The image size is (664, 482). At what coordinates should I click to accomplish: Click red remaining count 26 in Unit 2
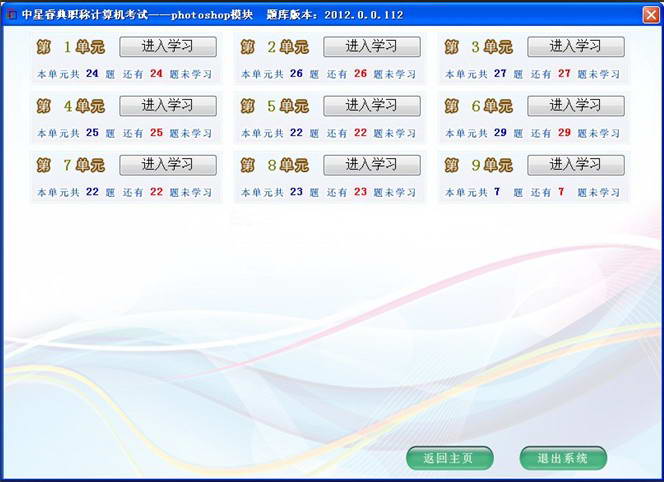click(x=360, y=74)
